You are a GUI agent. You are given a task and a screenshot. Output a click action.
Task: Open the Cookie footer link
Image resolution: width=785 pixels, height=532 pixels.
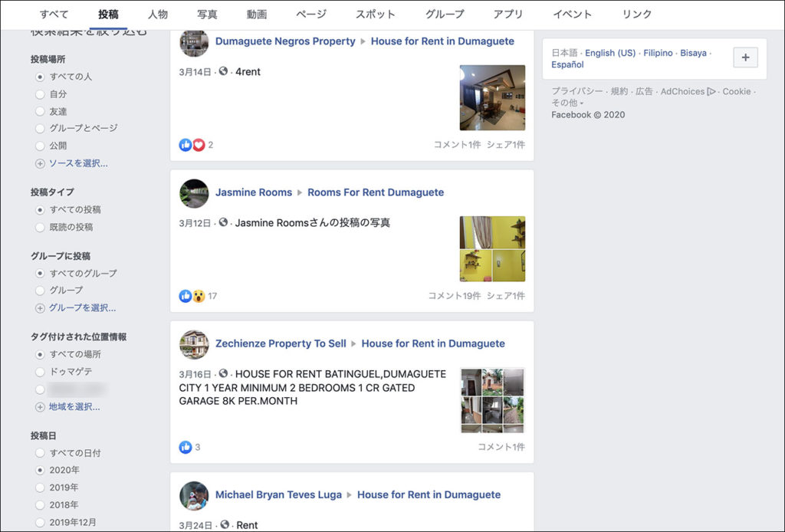[x=737, y=91]
